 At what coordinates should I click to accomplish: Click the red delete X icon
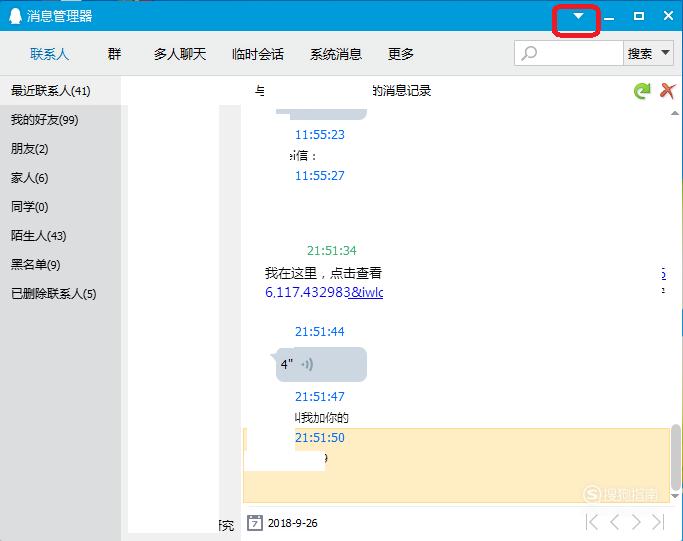coord(667,91)
